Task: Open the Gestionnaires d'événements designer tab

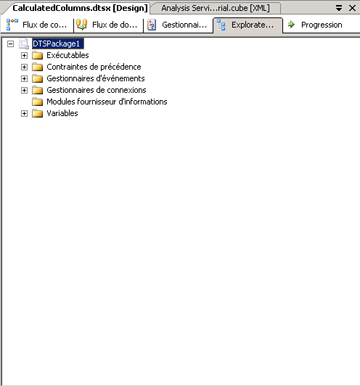Action: 178,25
